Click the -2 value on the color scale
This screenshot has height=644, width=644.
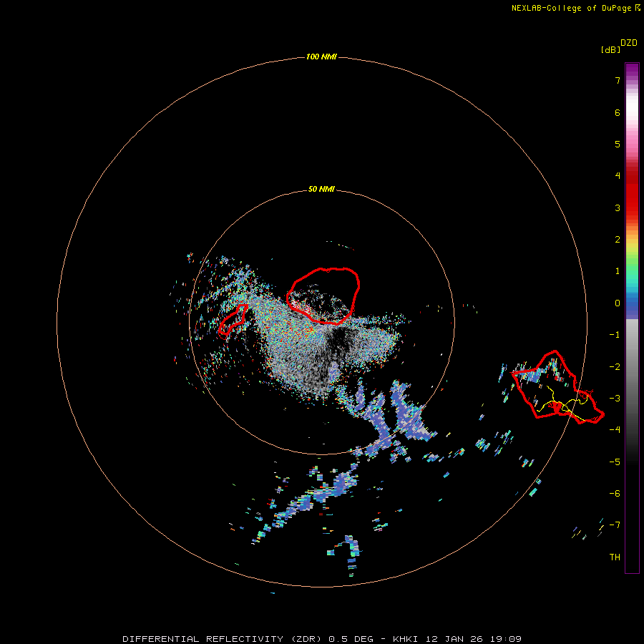(615, 367)
